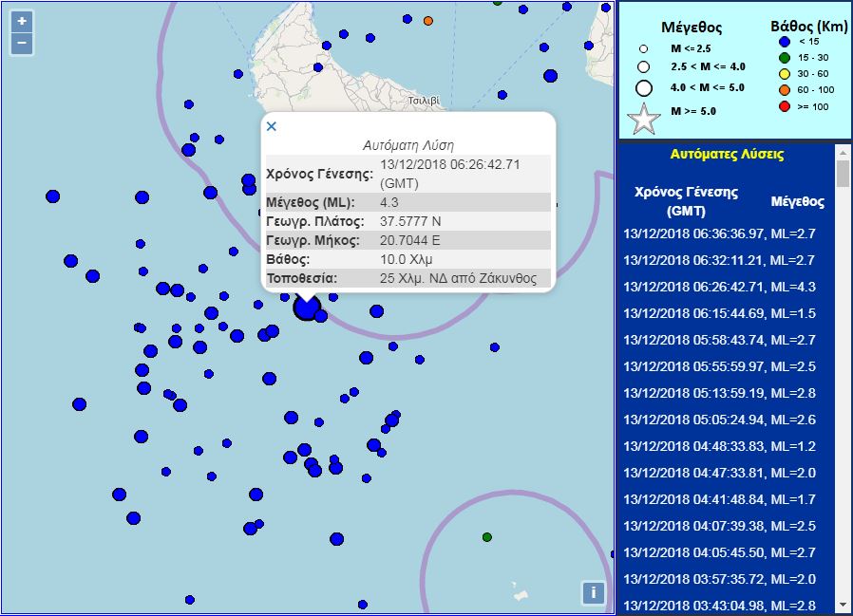Click the yellow 30 - 60 depth legend dot

(x=785, y=74)
